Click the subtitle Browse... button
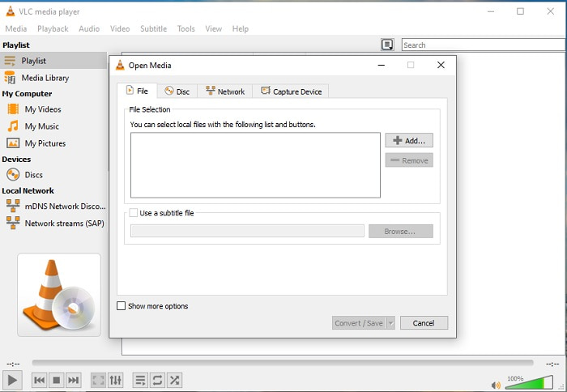Viewport: 567px width, 392px height. pos(401,231)
